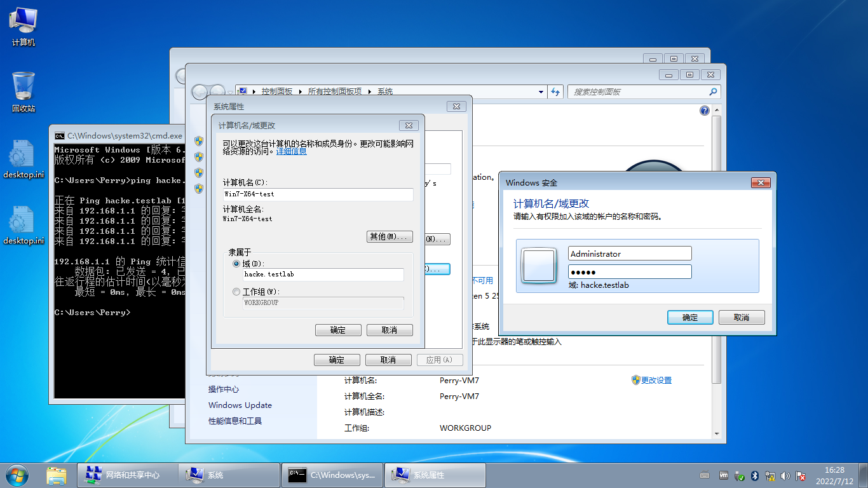Select the 域(D) radio button
868x488 pixels.
tap(236, 263)
